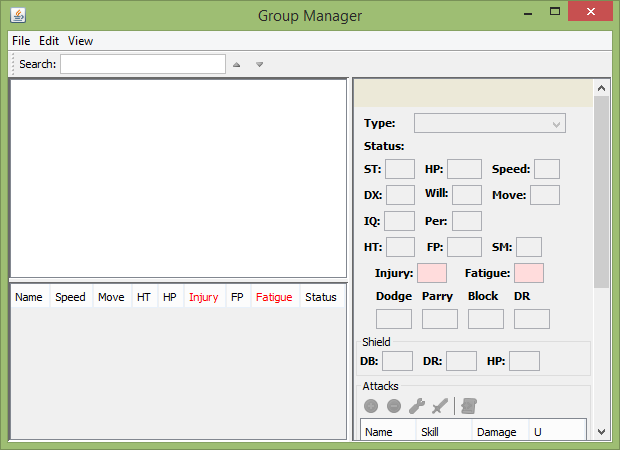Click the pink Injury input field
The width and height of the screenshot is (620, 450).
(432, 273)
